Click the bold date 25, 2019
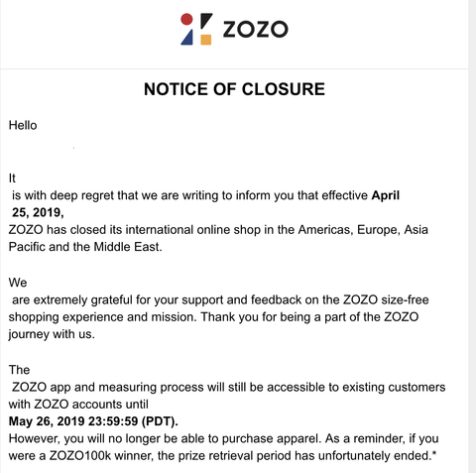Viewport: 476px width, 473px height. point(38,212)
